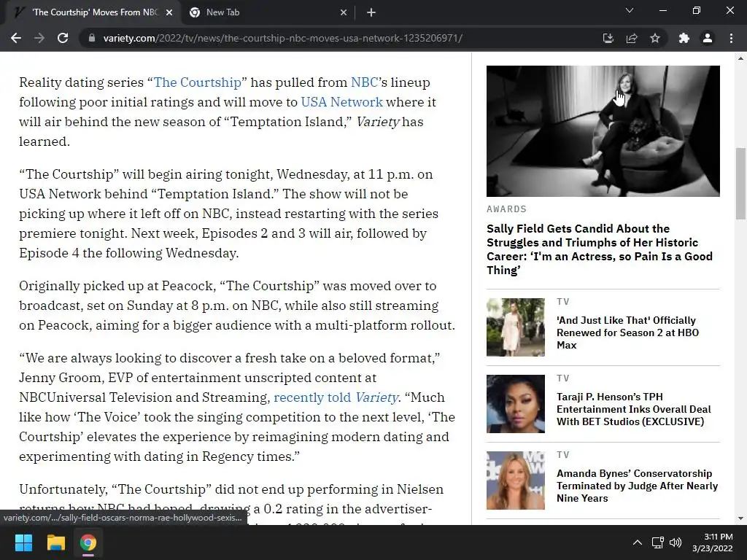Click the browser forward arrow

39,38
